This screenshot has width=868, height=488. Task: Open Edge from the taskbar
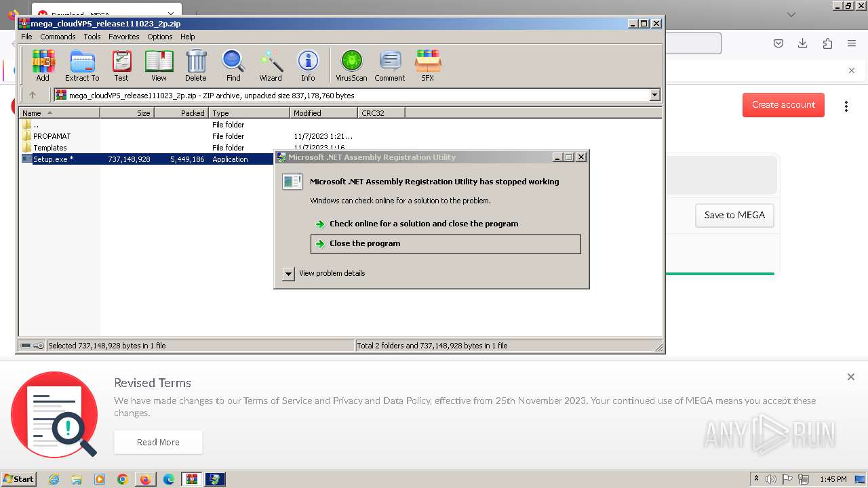pyautogui.click(x=168, y=479)
